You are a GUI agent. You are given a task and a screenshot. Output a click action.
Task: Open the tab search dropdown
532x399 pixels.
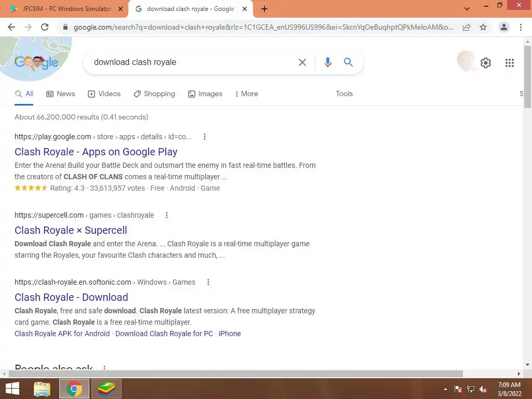pos(467,9)
